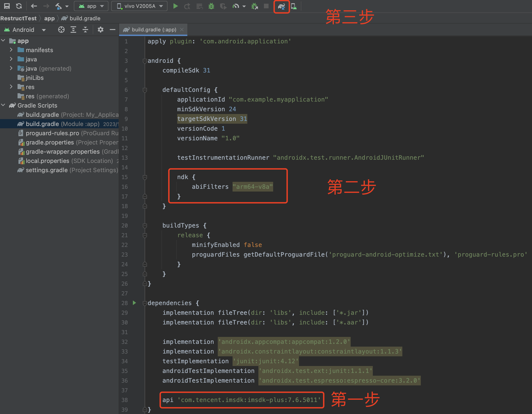Collapse the Gradle Scripts node
The width and height of the screenshot is (532, 414).
click(x=3, y=105)
